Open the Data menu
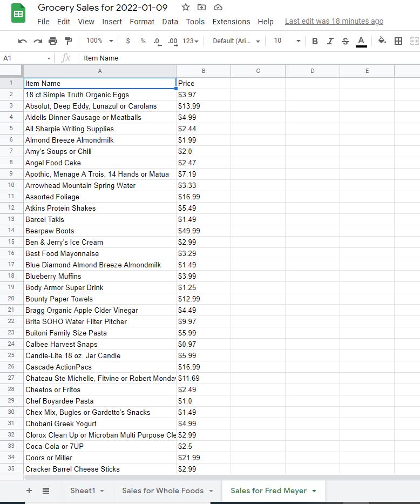Screen dimensions: 420x504 [x=170, y=22]
